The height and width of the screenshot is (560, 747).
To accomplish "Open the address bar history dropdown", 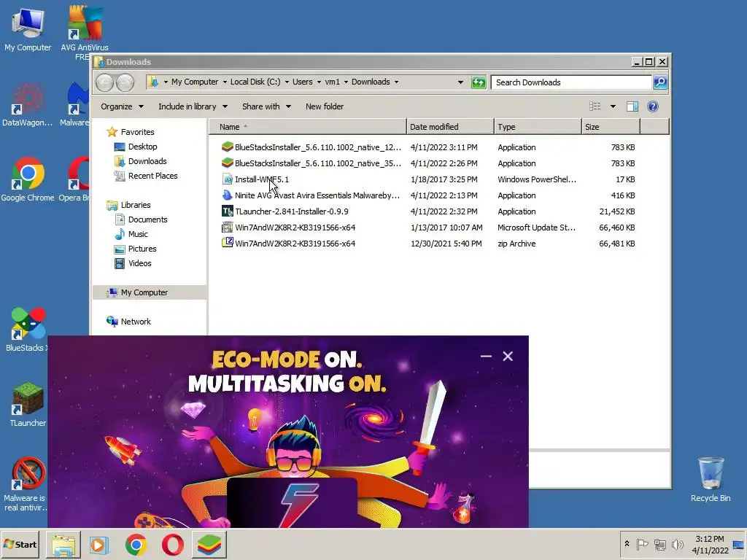I will (460, 82).
